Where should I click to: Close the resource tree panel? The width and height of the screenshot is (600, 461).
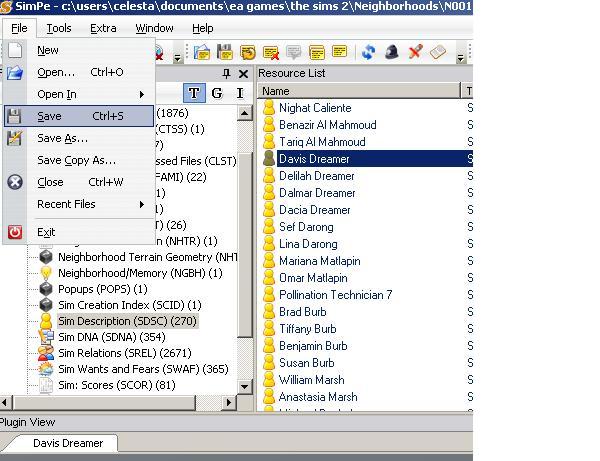pos(243,74)
